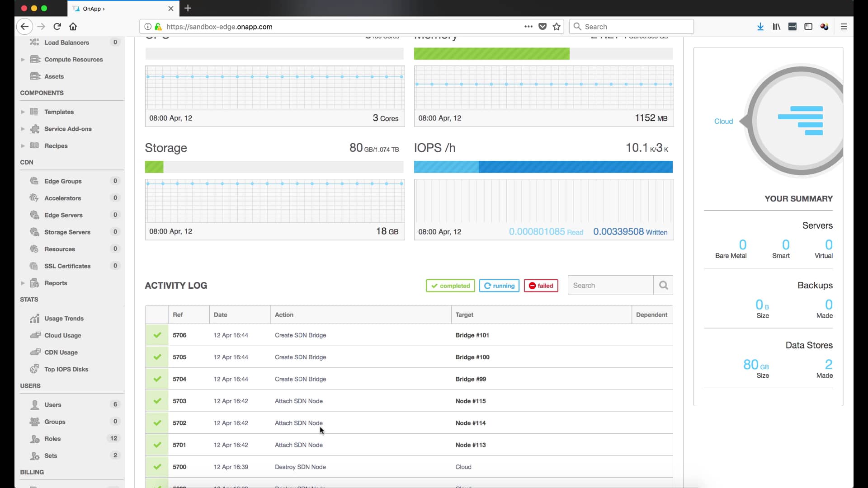
Task: Toggle the failed filter in Activity Log
Action: (x=541, y=286)
